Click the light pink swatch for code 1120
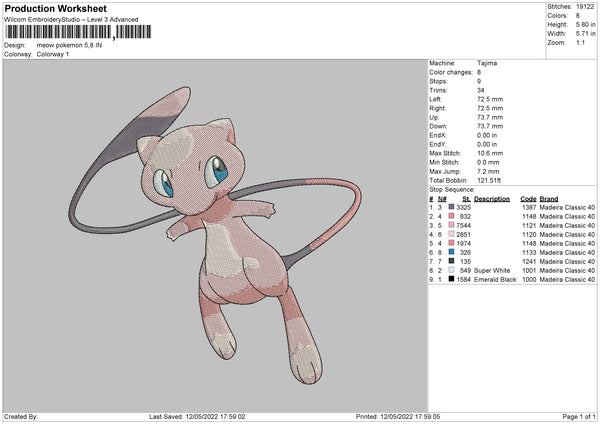600x424 pixels. [x=451, y=234]
